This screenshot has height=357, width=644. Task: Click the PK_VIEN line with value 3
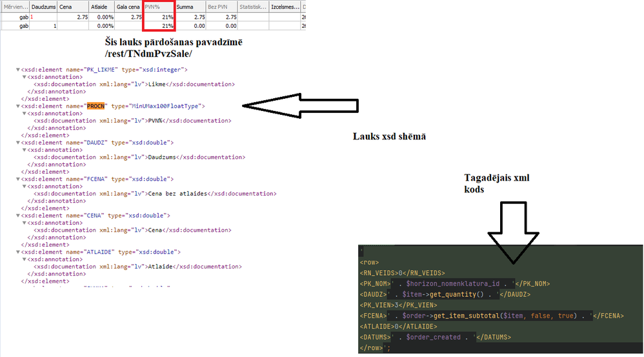[x=398, y=305]
